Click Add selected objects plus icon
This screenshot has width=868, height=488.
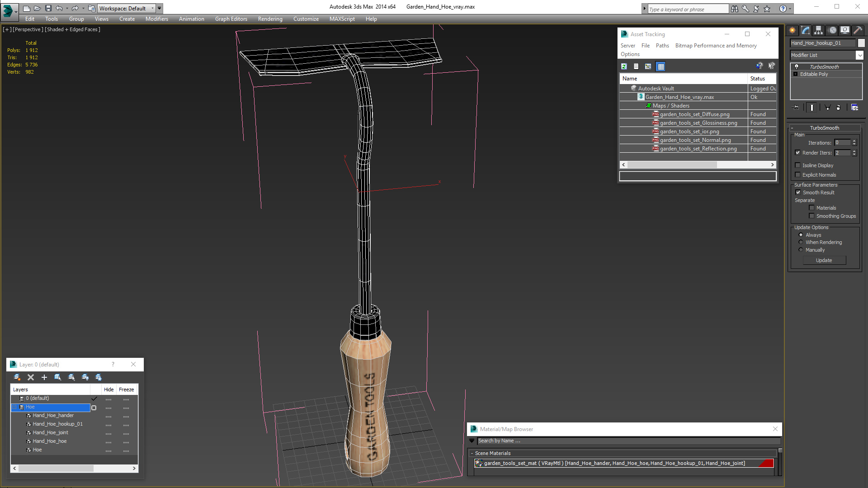pos(44,377)
